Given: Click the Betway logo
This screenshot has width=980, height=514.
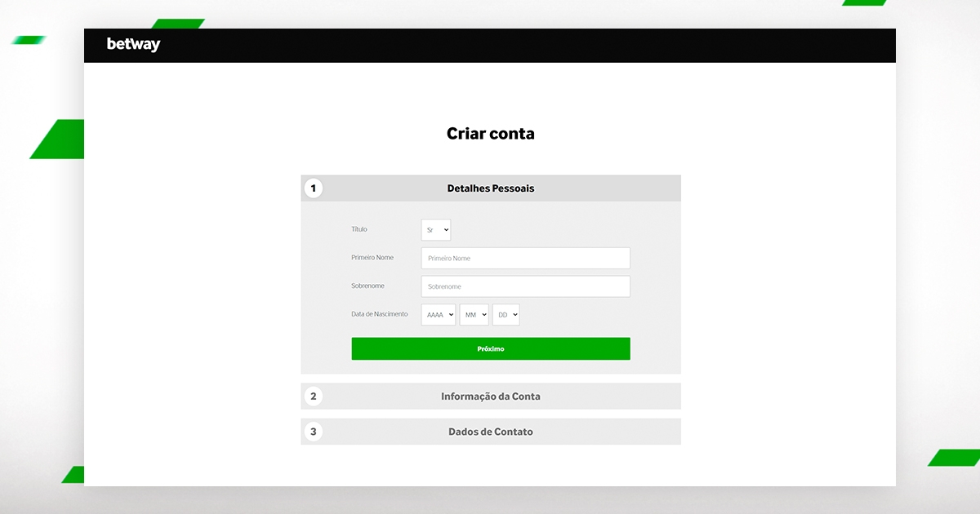Looking at the screenshot, I should tap(132, 45).
